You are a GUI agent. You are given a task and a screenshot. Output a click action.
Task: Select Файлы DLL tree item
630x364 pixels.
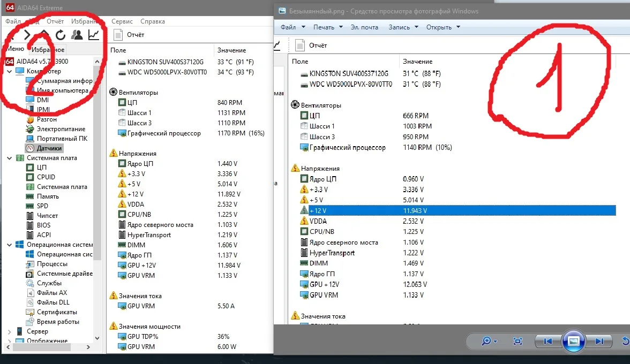53,302
